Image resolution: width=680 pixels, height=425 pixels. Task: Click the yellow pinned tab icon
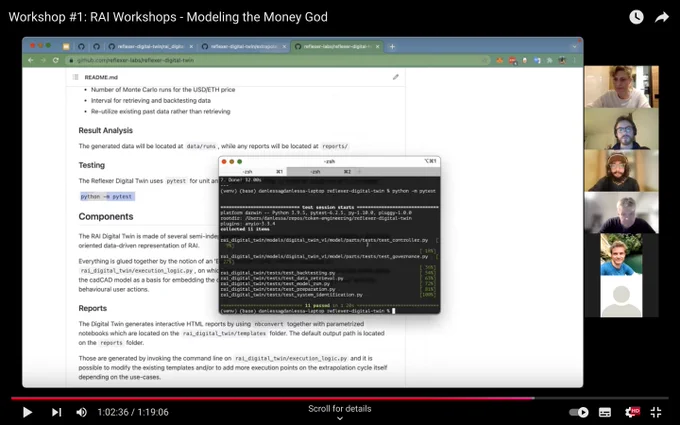(66, 46)
